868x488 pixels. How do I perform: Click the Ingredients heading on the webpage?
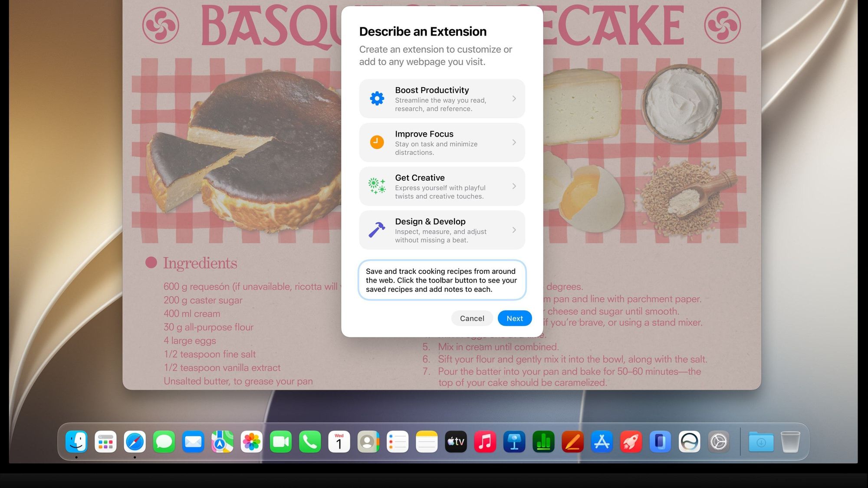point(200,263)
